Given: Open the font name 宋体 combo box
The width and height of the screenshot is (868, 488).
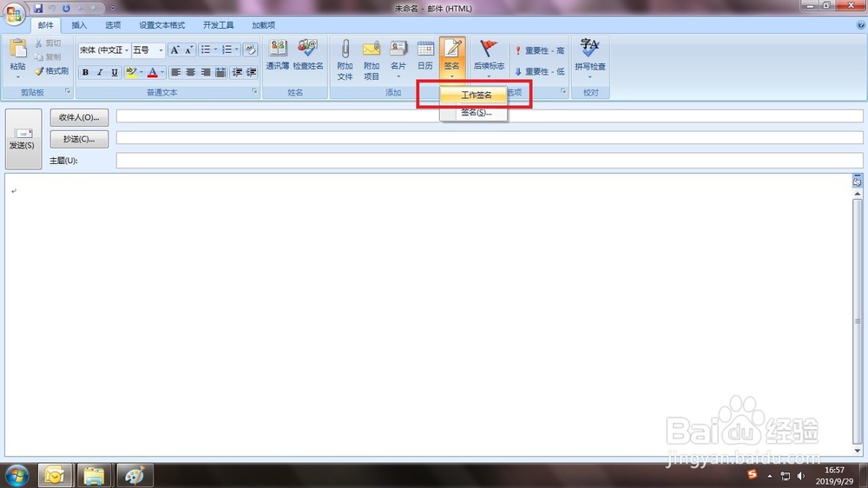Looking at the screenshot, I should (x=105, y=49).
